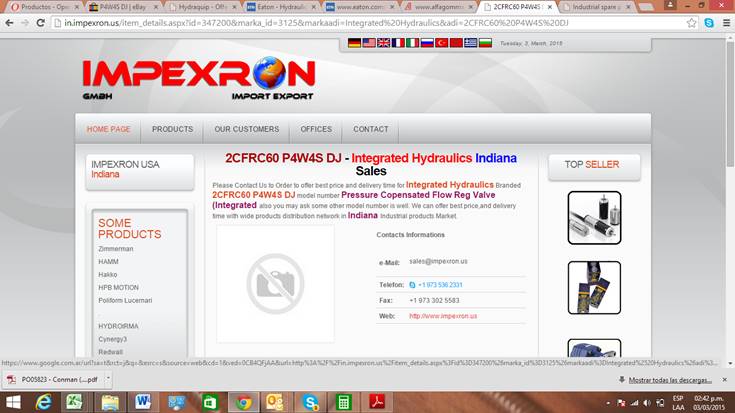Bookmark this page with the star
The height and width of the screenshot is (413, 735).
click(x=691, y=23)
